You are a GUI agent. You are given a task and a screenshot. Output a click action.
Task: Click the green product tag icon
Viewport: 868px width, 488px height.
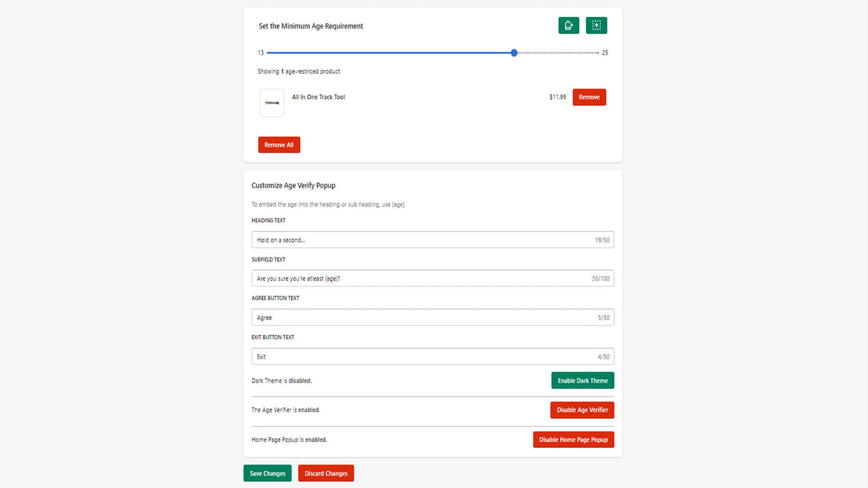(x=568, y=25)
